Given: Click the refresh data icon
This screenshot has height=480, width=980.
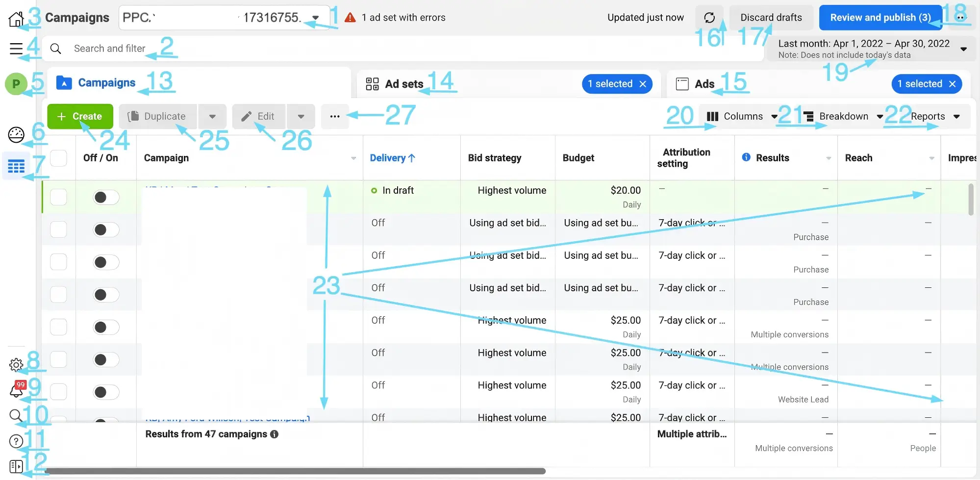Looking at the screenshot, I should tap(709, 18).
